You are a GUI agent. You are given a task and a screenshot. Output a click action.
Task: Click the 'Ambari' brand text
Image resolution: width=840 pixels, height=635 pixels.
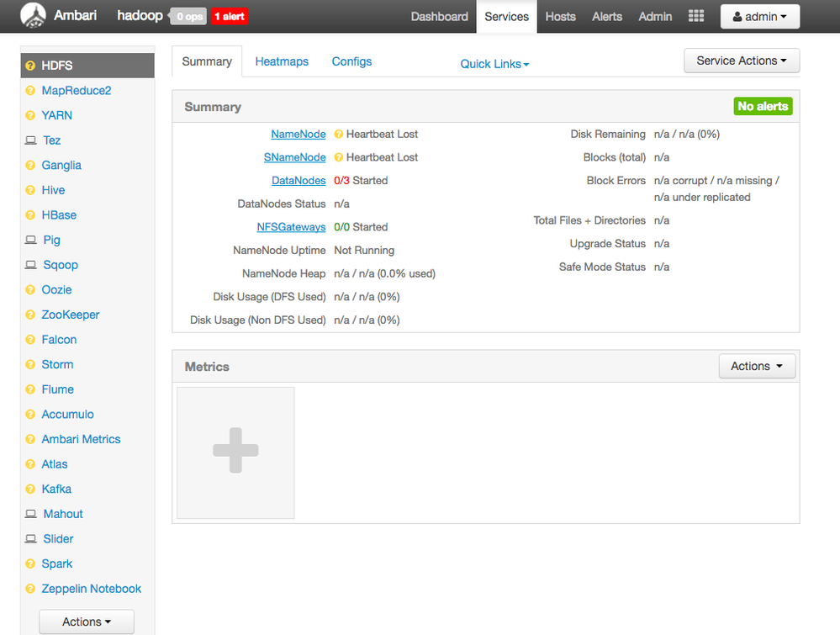[75, 15]
